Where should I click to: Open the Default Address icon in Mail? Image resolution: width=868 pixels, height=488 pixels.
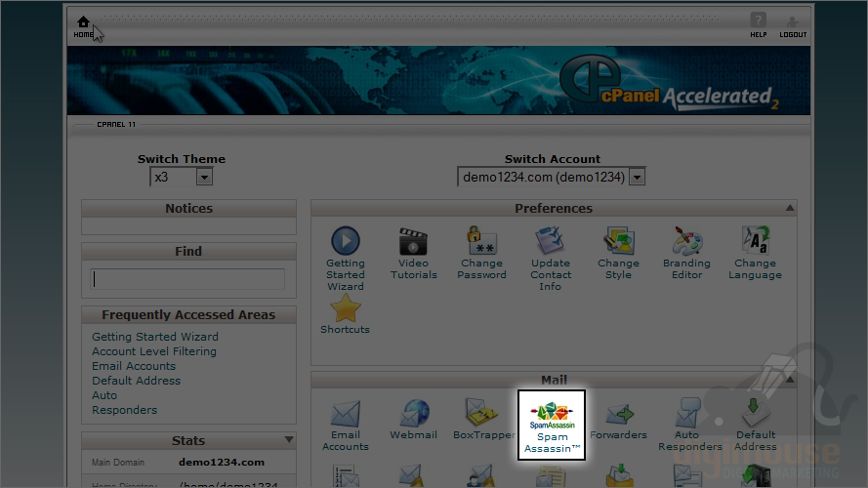(755, 412)
